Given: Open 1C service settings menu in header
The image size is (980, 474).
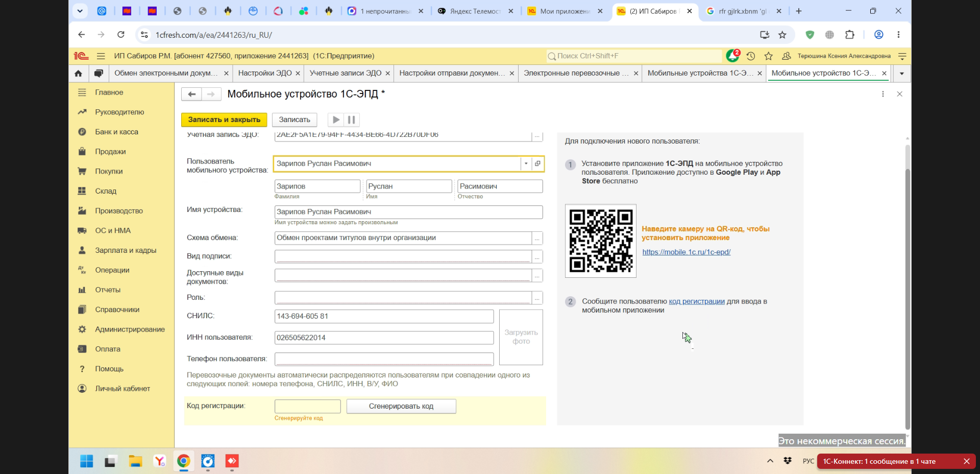Looking at the screenshot, I should pos(902,56).
